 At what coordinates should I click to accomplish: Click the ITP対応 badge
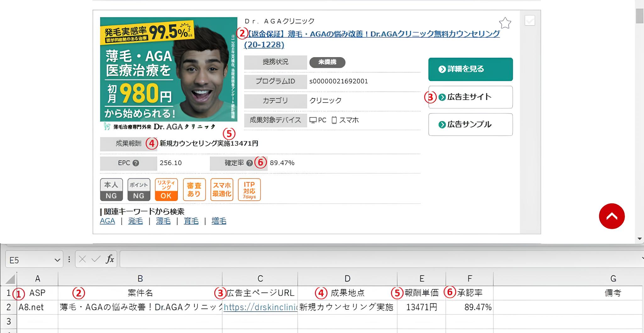[249, 189]
